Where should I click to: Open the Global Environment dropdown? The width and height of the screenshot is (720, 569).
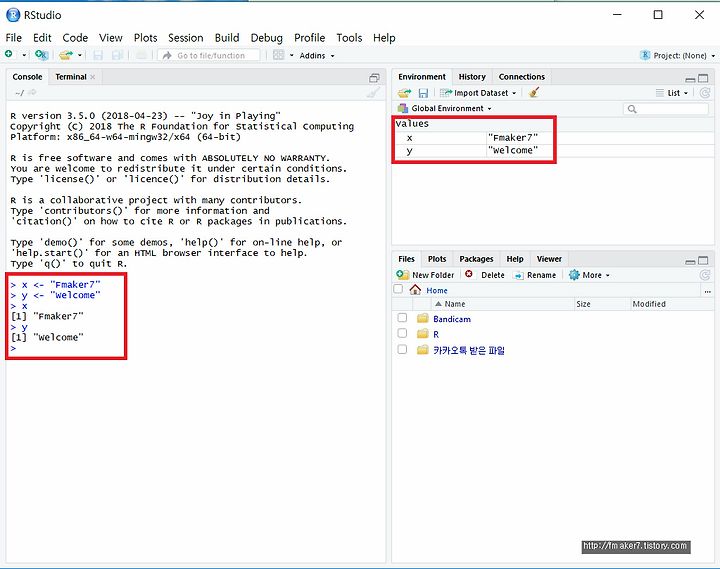point(444,108)
